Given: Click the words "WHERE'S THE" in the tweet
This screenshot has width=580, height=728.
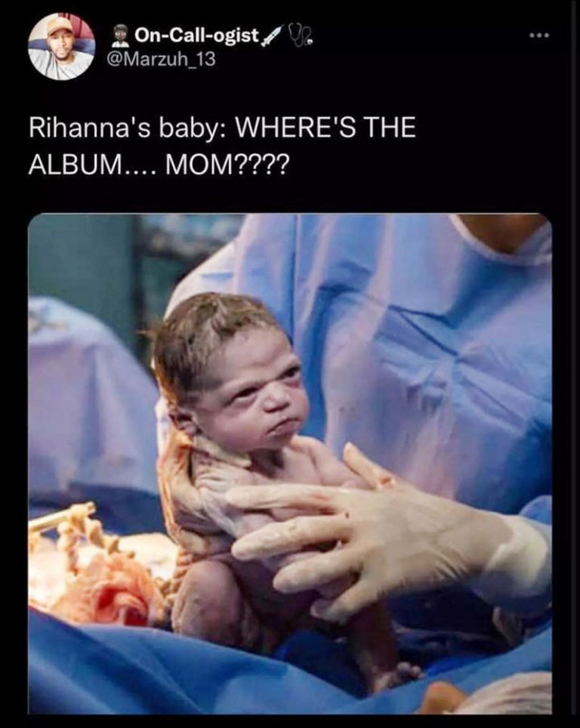Looking at the screenshot, I should coord(326,127).
